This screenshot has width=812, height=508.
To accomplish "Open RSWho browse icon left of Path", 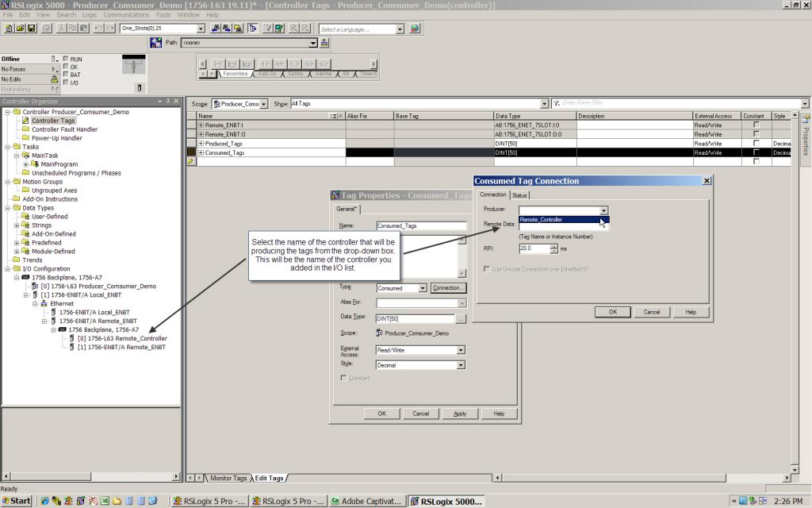I will coord(156,43).
